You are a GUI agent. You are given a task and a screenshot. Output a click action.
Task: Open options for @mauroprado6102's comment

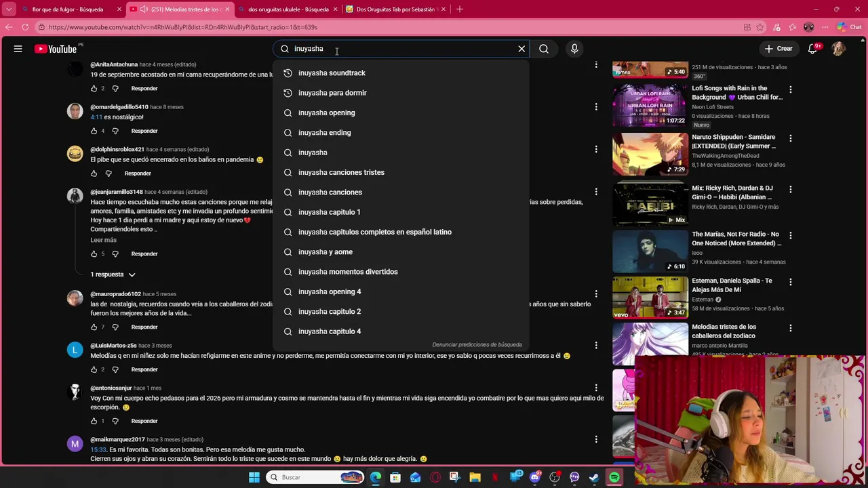[596, 293]
